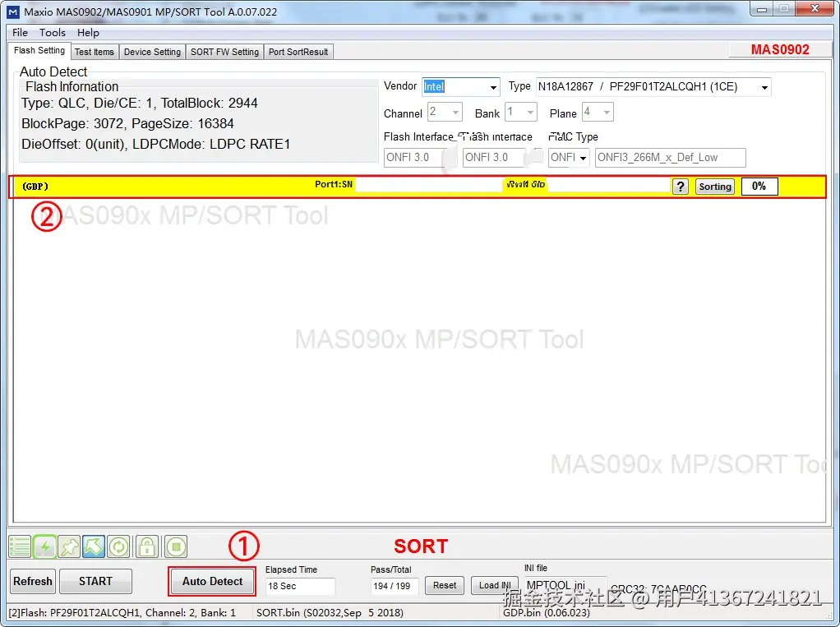
Task: Switch to the Test Items tab
Action: (95, 52)
